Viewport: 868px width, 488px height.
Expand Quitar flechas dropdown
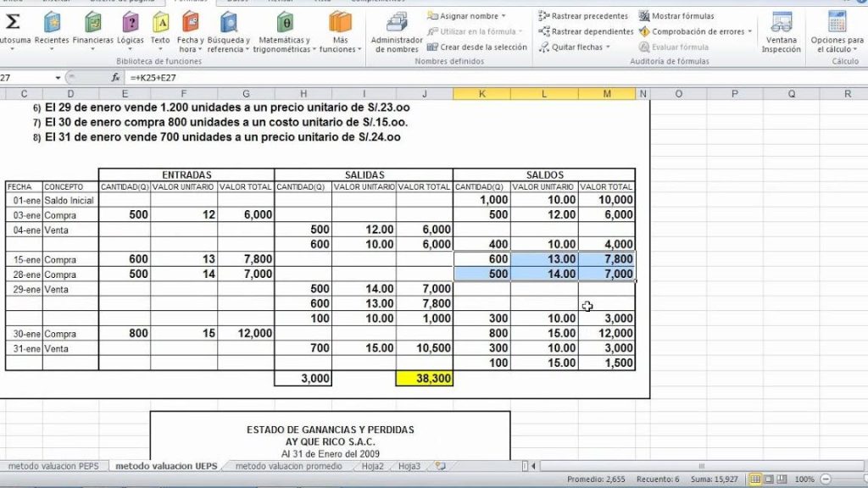pos(608,47)
